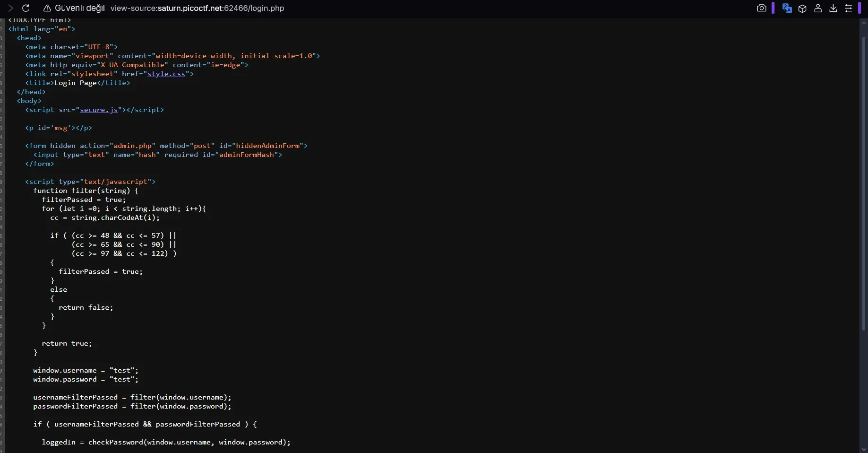Click the "(cc >= 65 && cc <= 90)" condition
This screenshot has height=453, width=868.
coord(118,244)
